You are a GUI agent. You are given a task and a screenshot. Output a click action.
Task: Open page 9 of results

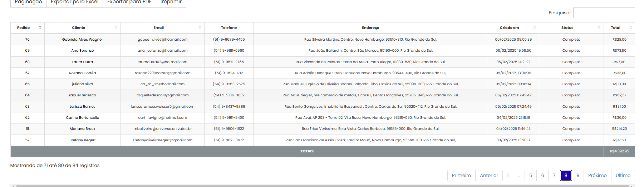tap(578, 176)
